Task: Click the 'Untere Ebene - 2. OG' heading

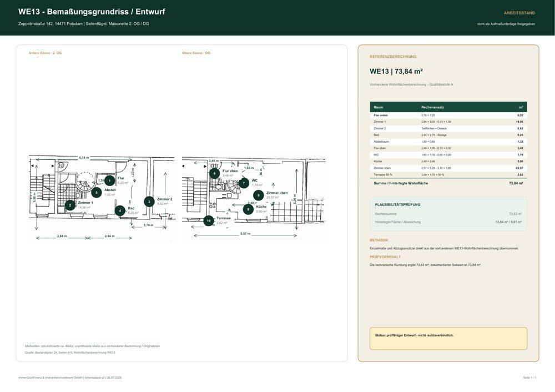Action: click(x=46, y=53)
